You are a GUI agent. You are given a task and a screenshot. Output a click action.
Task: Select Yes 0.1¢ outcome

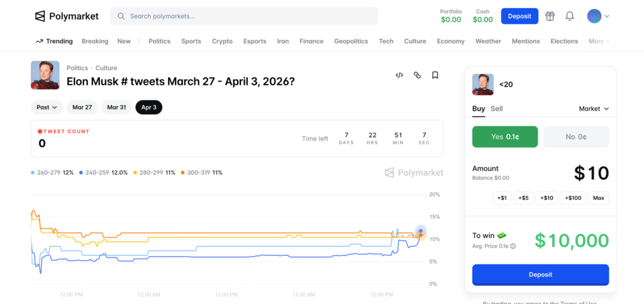(505, 137)
